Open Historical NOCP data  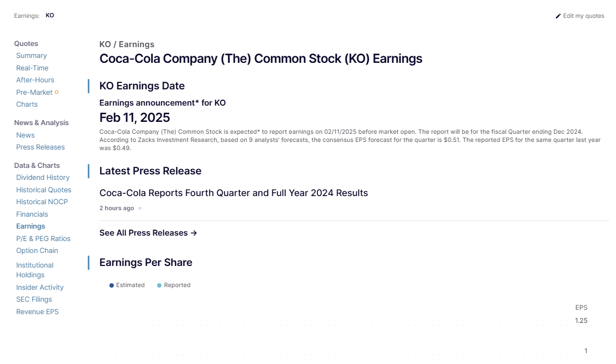42,202
